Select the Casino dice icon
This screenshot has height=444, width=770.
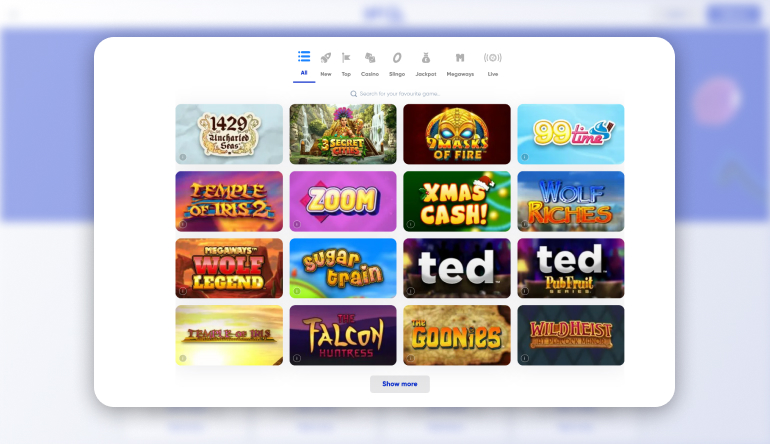coord(370,58)
